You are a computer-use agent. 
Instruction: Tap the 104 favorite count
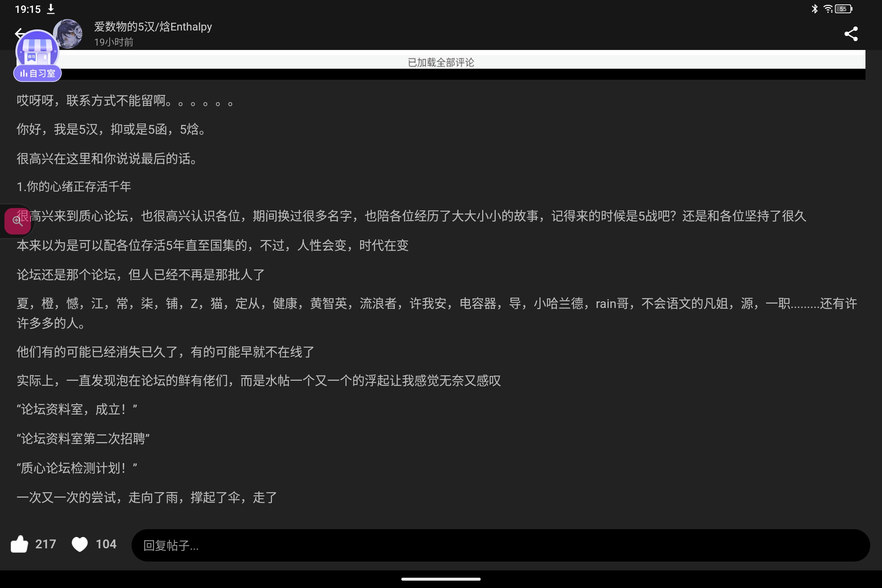coord(106,544)
